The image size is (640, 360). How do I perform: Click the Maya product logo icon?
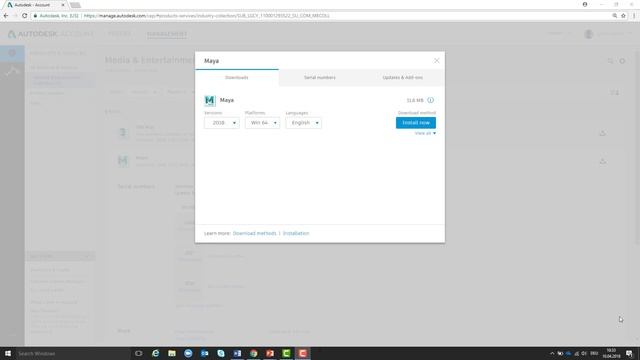(x=210, y=100)
